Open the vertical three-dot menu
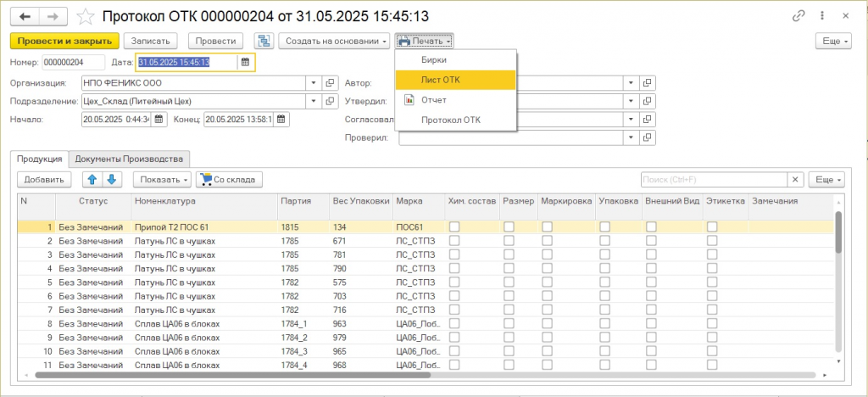The height and width of the screenshot is (397, 868). pyautogui.click(x=822, y=16)
